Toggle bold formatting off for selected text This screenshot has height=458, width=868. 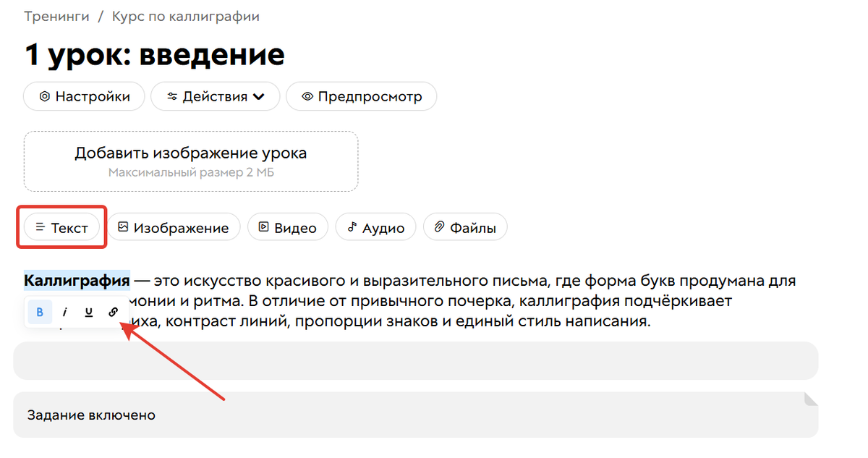pyautogui.click(x=40, y=312)
